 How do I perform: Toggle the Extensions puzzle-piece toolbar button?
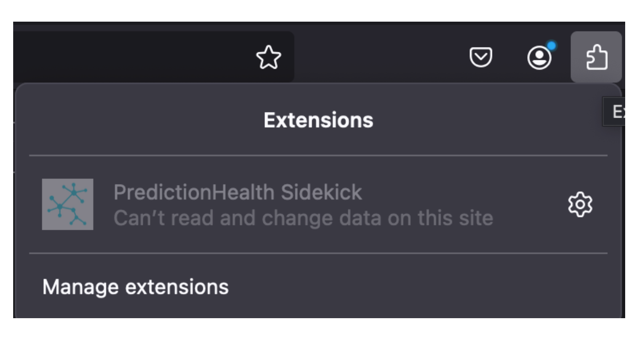pos(596,57)
